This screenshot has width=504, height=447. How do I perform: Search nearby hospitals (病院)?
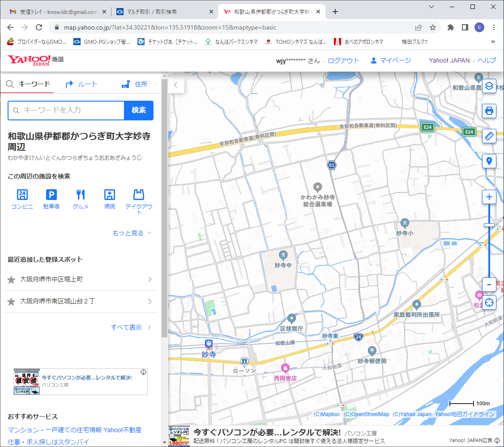[110, 199]
